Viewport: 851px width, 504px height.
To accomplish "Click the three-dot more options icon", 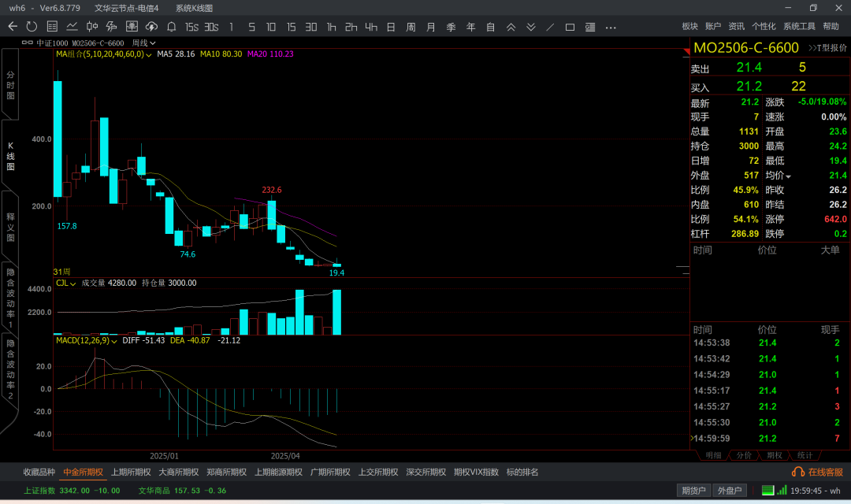I will (611, 27).
